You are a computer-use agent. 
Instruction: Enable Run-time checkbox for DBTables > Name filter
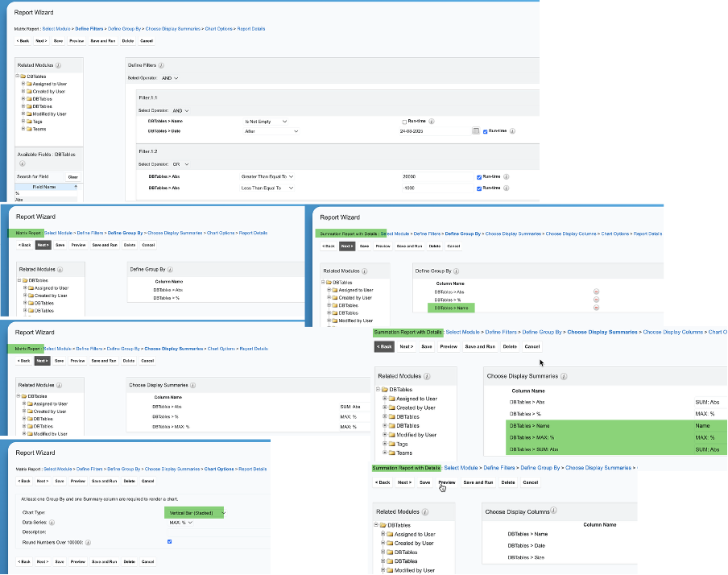pyautogui.click(x=404, y=122)
